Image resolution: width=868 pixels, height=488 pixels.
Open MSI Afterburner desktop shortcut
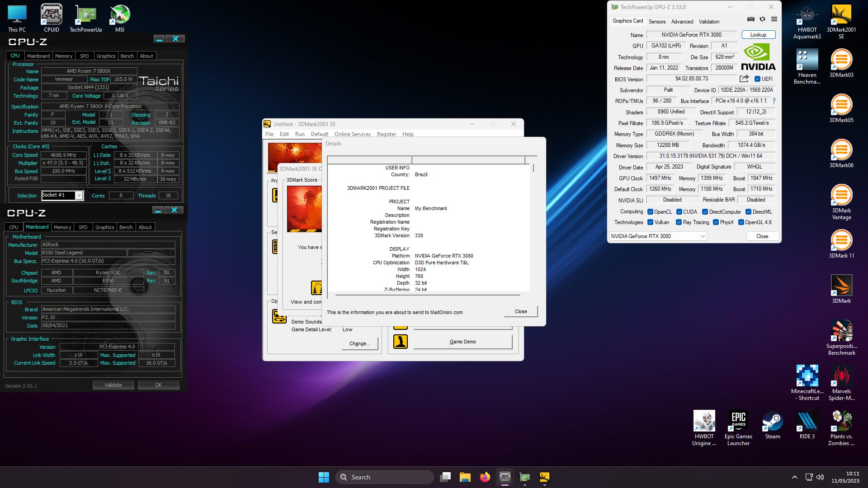(120, 18)
